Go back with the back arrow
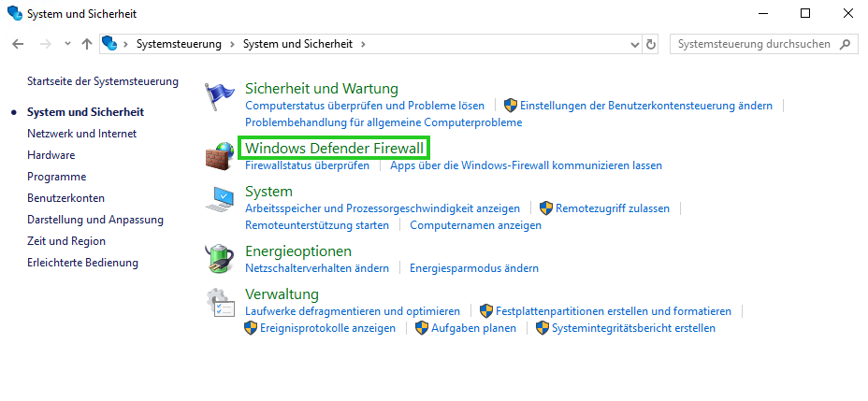The height and width of the screenshot is (401, 868). pos(19,44)
